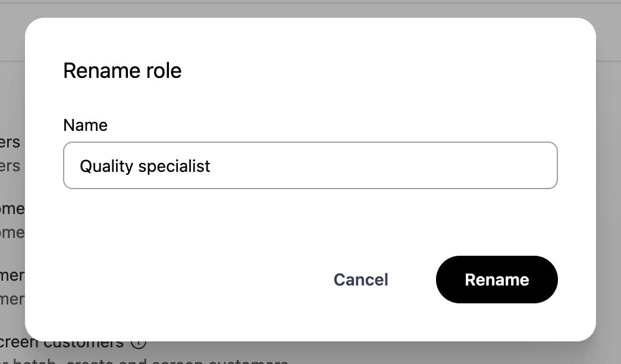Click the "Rename role" dialog heading
Screen dimensions: 621x364
(122, 71)
